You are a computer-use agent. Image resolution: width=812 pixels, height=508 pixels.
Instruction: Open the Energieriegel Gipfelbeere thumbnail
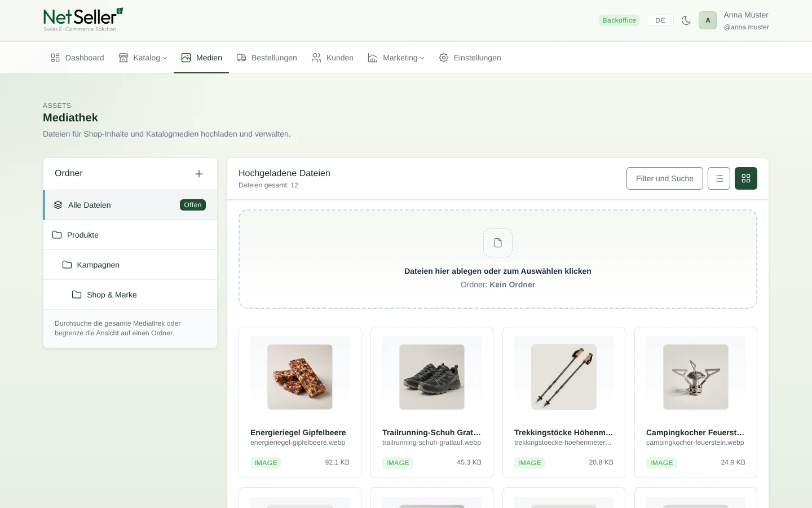pyautogui.click(x=300, y=377)
